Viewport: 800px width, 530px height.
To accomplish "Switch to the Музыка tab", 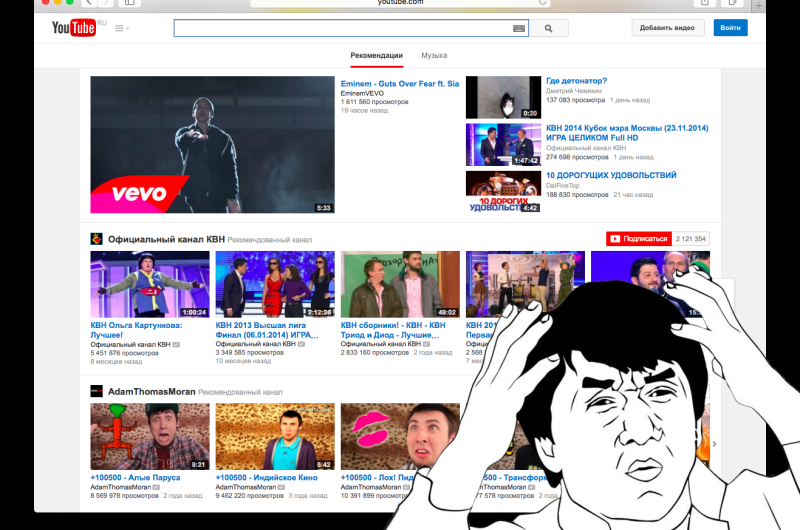I will click(434, 56).
